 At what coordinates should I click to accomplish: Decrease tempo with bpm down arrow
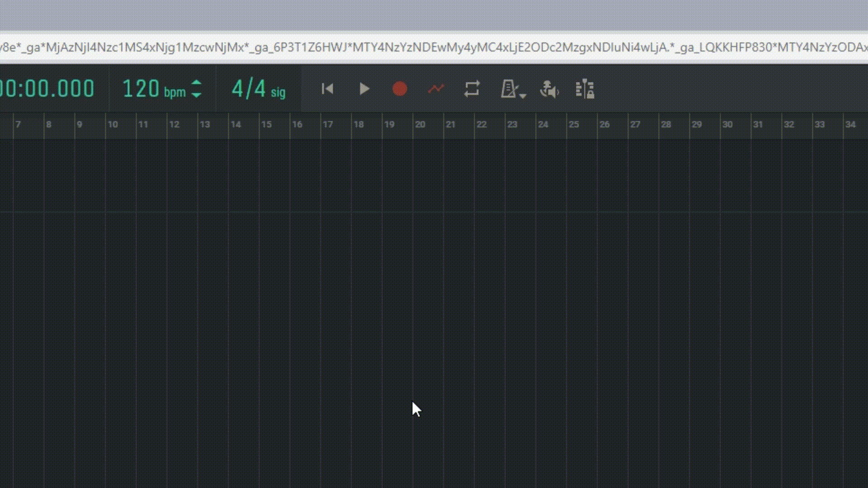196,95
